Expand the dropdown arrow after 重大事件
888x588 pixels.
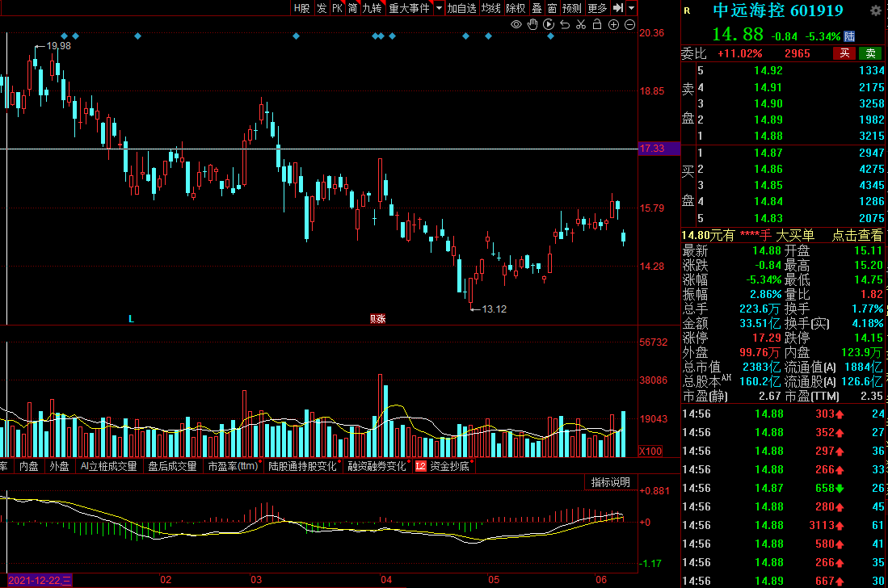[x=439, y=8]
